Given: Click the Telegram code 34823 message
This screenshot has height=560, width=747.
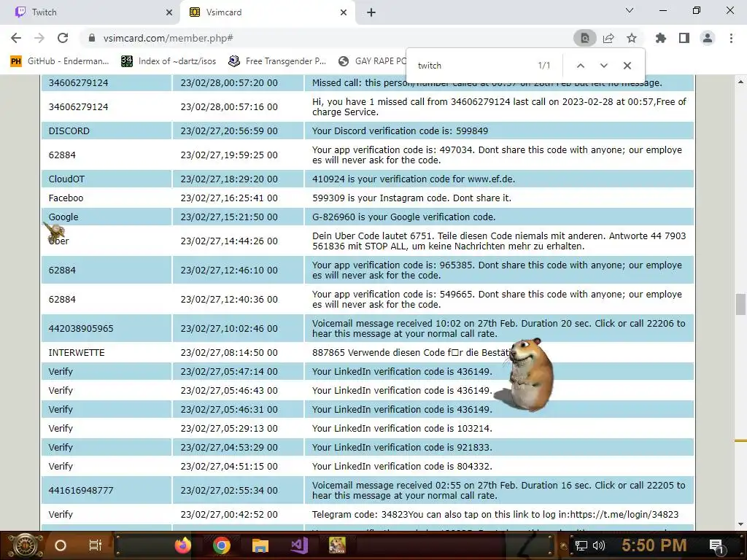Looking at the screenshot, I should [x=499, y=515].
